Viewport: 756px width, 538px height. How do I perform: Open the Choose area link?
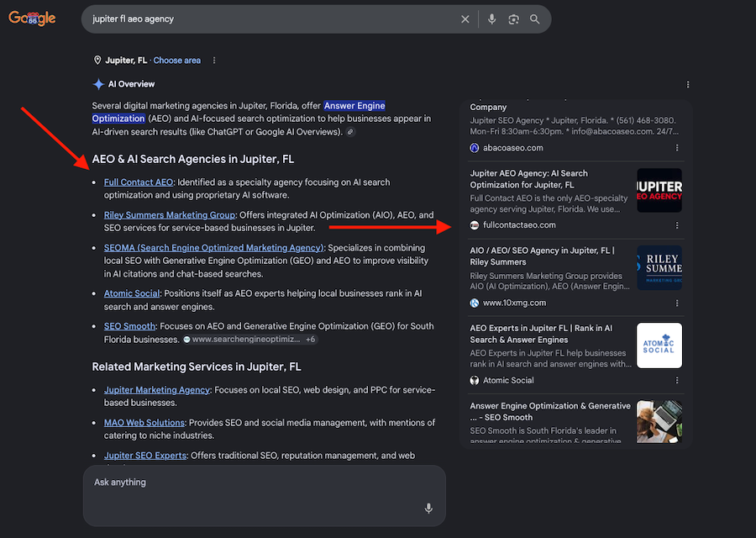point(177,61)
